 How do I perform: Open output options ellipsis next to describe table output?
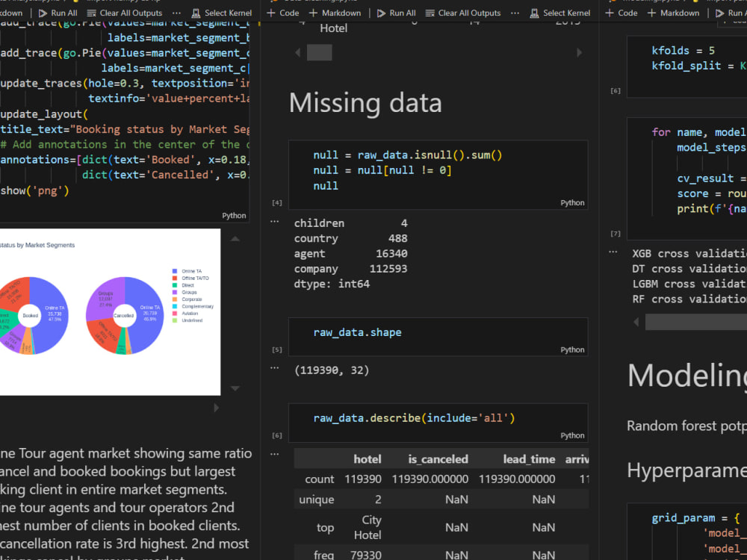274,454
